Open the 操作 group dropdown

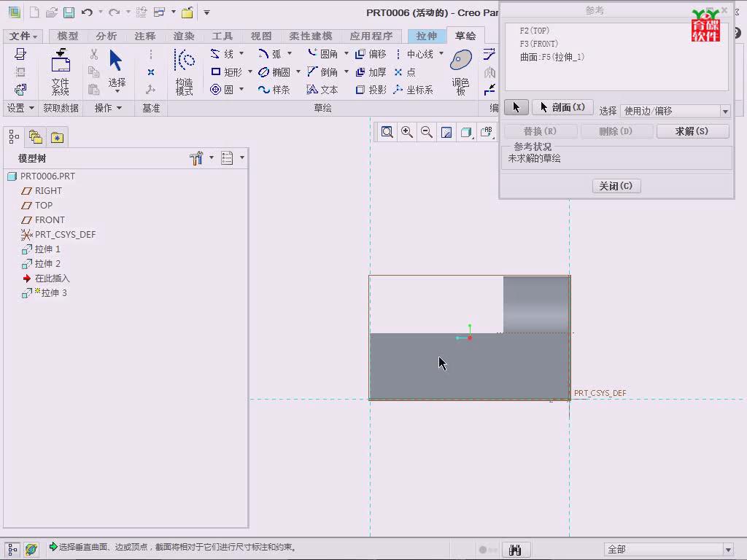(108, 108)
